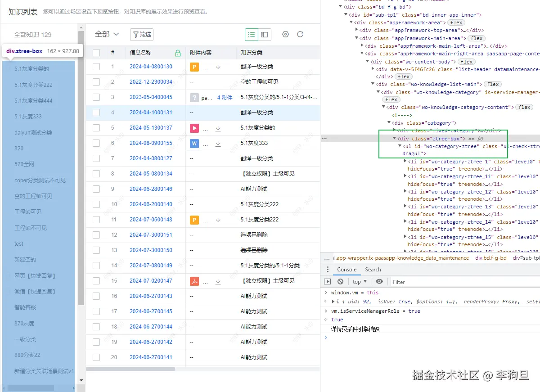Expand the li wo-category-ztree_11 node
This screenshot has height=392, width=540.
(405, 176)
